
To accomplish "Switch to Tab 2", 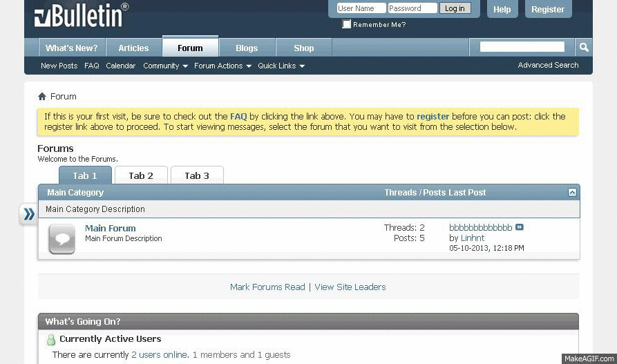I will [x=141, y=175].
